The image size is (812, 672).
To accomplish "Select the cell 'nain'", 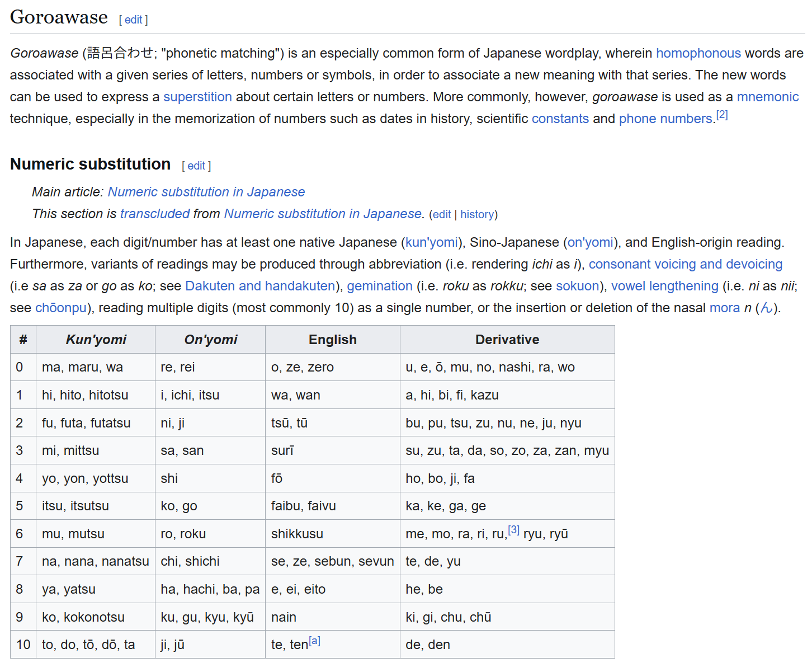I will tap(333, 617).
